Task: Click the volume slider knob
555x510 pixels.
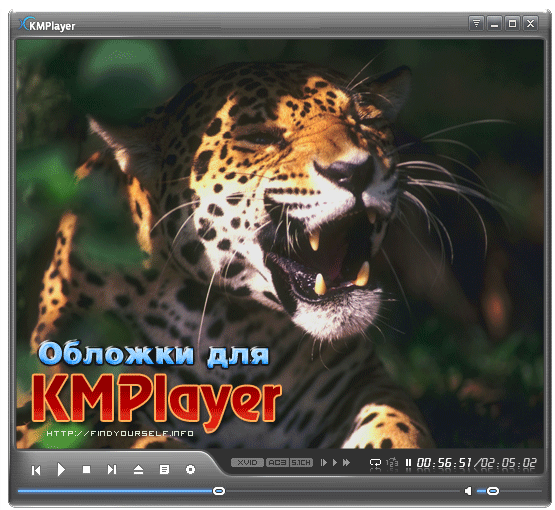Action: [x=493, y=491]
